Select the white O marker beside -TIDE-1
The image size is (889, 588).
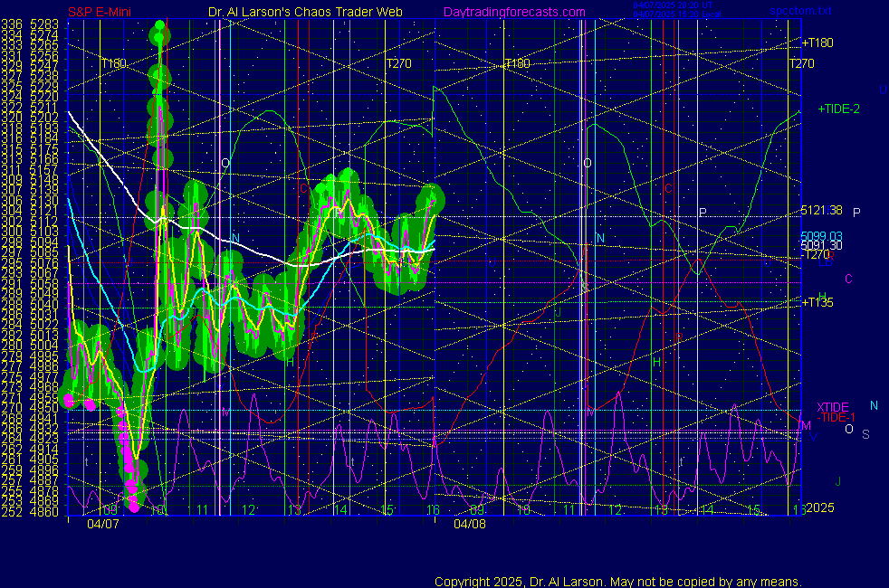click(x=848, y=429)
